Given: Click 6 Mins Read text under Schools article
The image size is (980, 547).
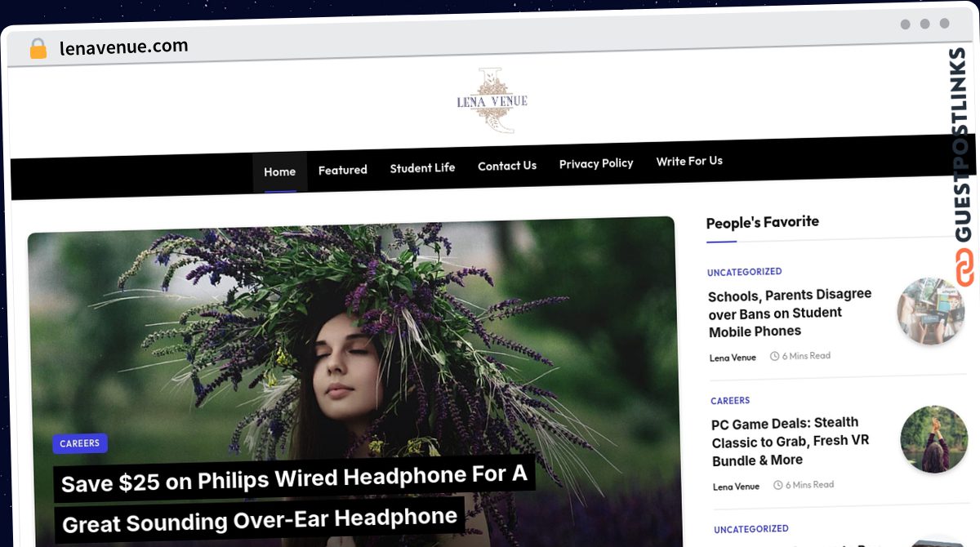Looking at the screenshot, I should click(x=806, y=356).
